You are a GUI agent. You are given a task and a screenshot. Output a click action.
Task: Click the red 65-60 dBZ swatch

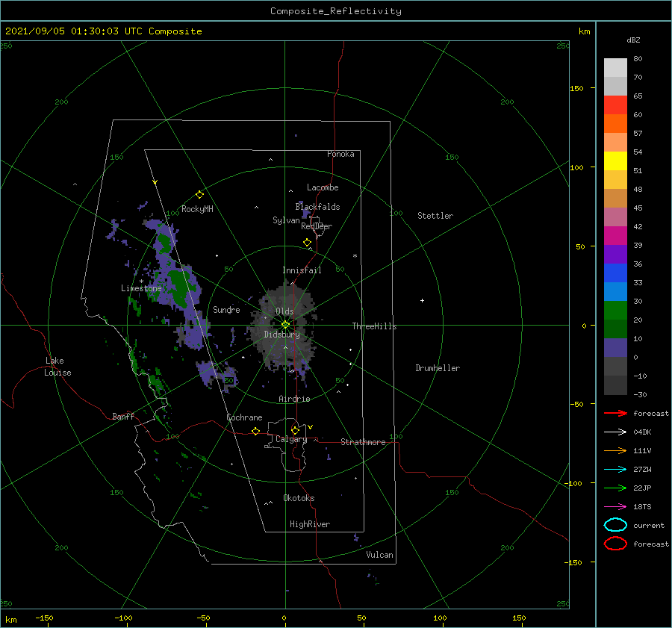615,105
